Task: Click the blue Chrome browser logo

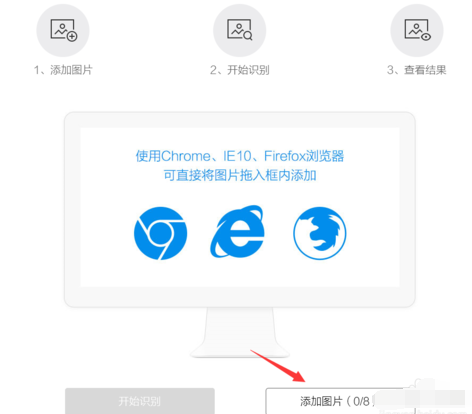Action: pos(160,233)
